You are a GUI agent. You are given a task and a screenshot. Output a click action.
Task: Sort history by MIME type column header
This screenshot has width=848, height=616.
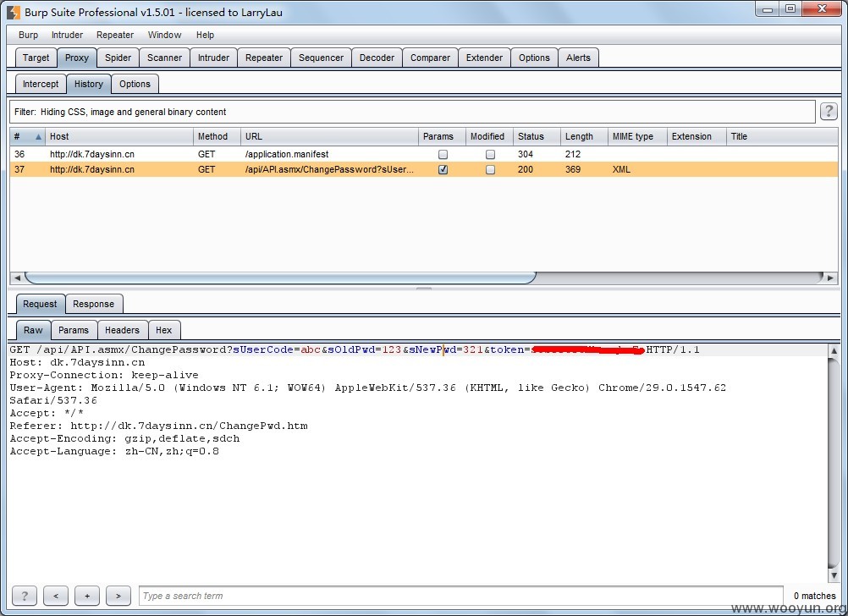point(637,137)
